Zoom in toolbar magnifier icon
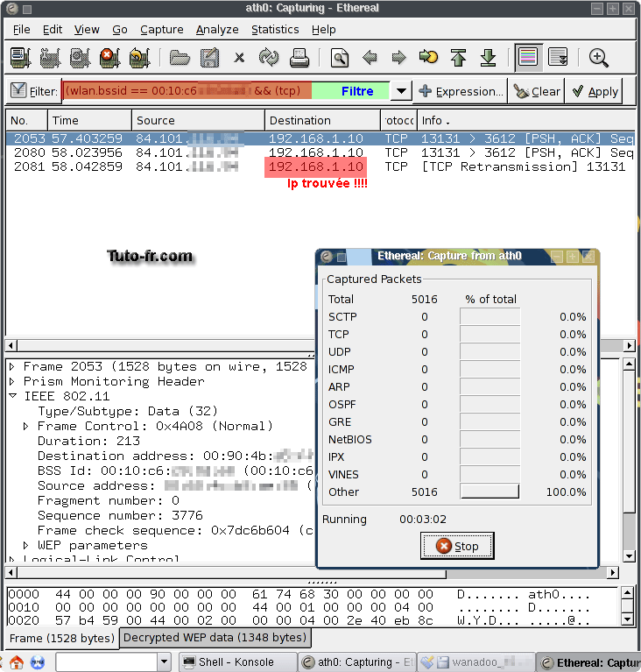Viewport: 641px width, 672px height. coord(598,58)
